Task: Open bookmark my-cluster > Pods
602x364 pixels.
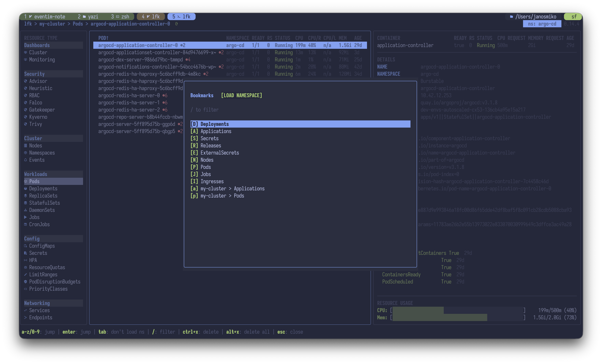Action: point(300,196)
